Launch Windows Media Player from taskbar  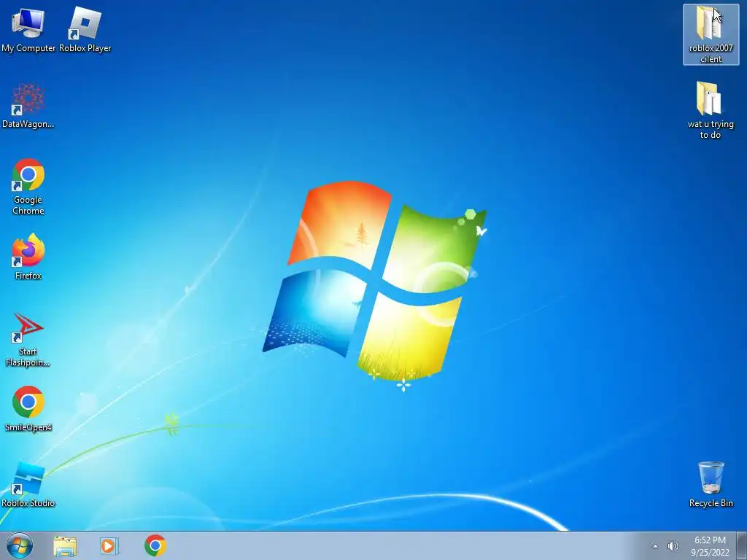point(109,545)
